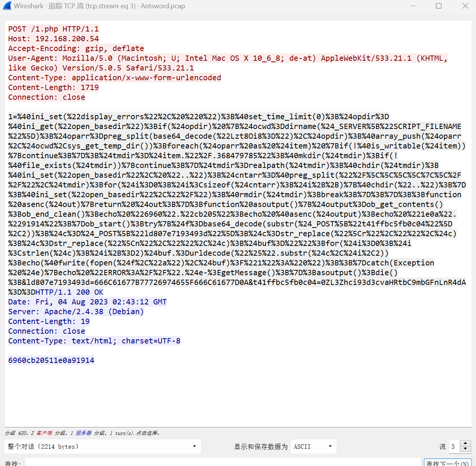Click the 'Accept-Encoding: gzip, deflate' line
Image resolution: width=476 pixels, height=466 pixels.
[x=76, y=48]
